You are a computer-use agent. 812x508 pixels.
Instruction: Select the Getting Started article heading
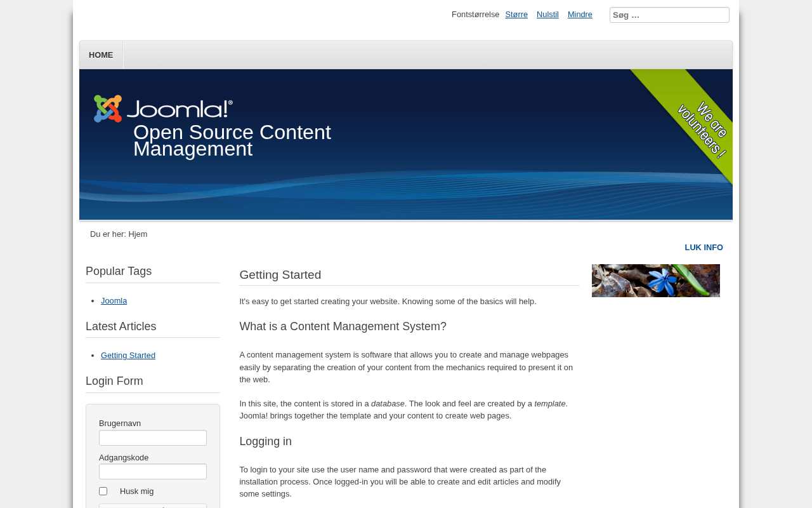point(280,275)
